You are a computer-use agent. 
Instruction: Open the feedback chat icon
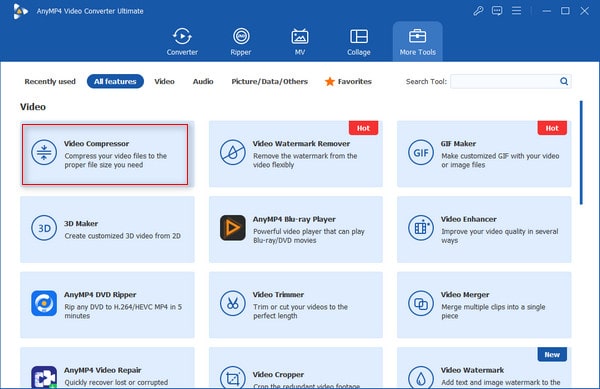[x=497, y=11]
